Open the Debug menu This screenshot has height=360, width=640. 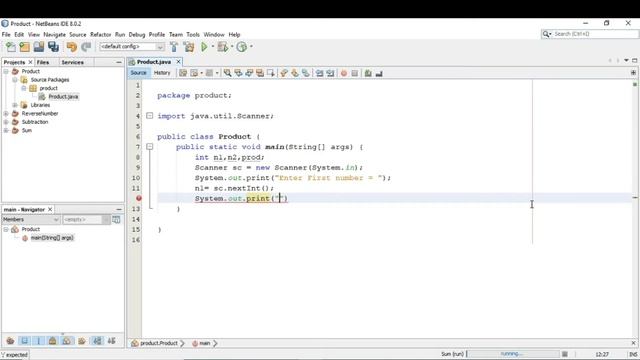(137, 35)
